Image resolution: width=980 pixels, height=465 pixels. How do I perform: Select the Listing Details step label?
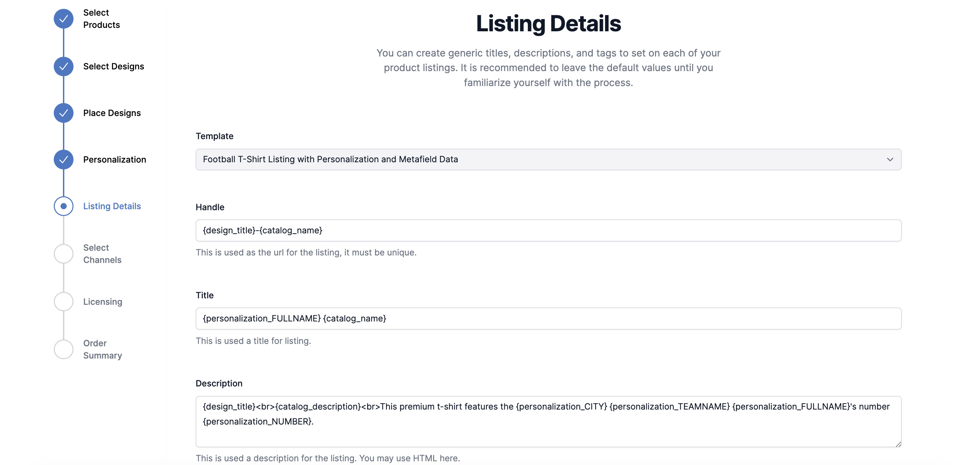[x=112, y=206]
